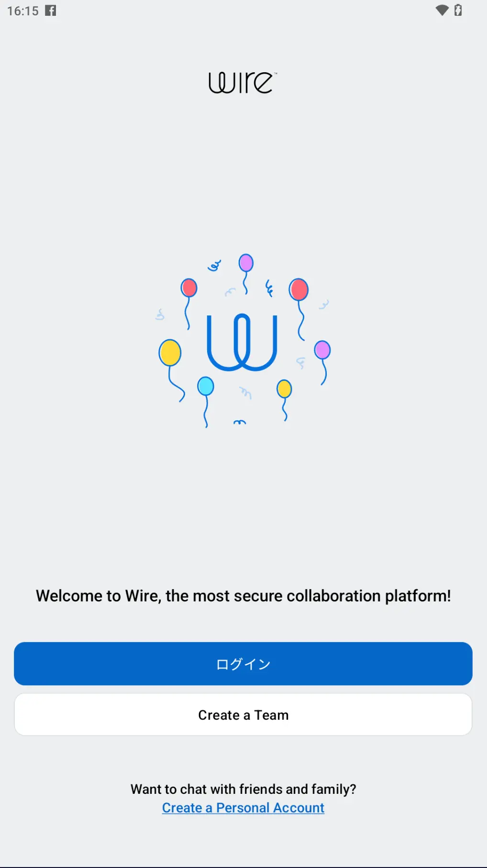
Task: Click the yellow balloon on the bottom right
Action: pyautogui.click(x=284, y=389)
